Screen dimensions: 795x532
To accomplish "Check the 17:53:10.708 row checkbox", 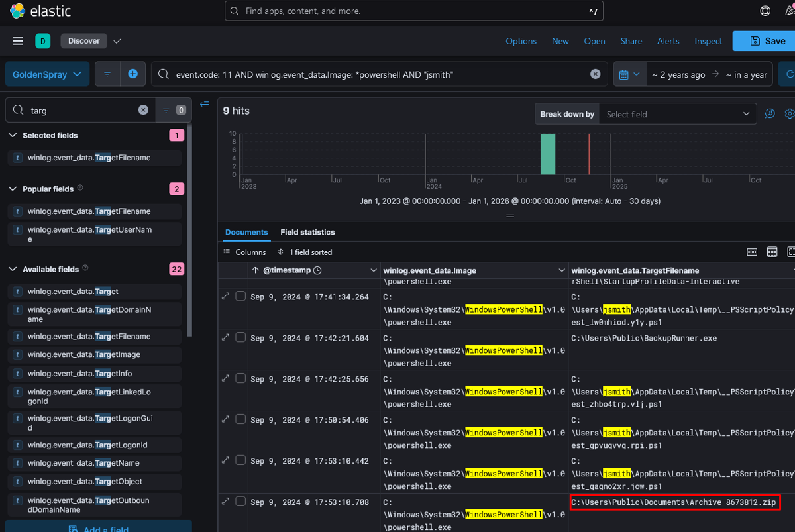I will (240, 502).
